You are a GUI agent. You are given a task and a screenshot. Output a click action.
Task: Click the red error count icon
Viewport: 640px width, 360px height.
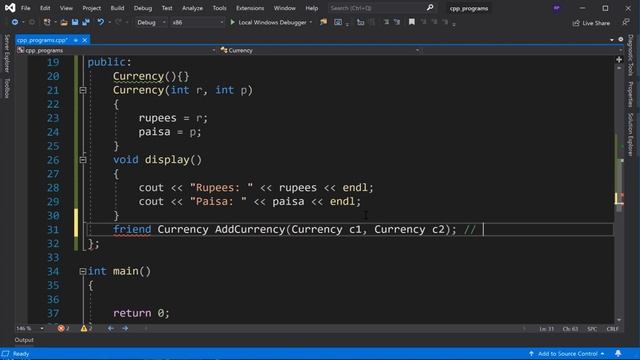pyautogui.click(x=61, y=328)
